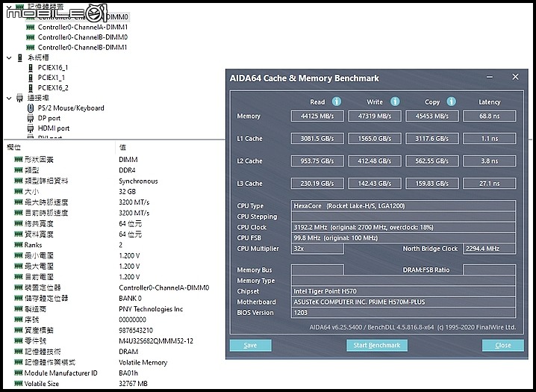Click value Controller0-ChannelA-DIMM0 in details
536x392 pixels.
[163, 287]
